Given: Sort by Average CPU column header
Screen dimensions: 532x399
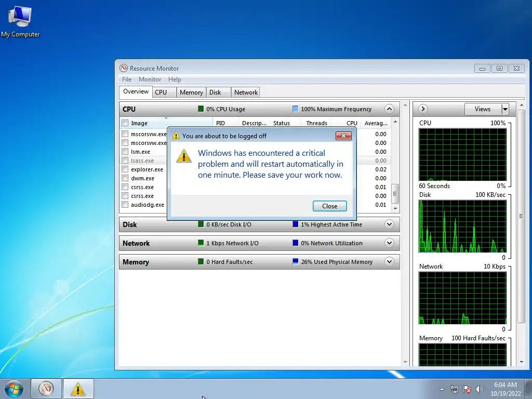Looking at the screenshot, I should 376,123.
